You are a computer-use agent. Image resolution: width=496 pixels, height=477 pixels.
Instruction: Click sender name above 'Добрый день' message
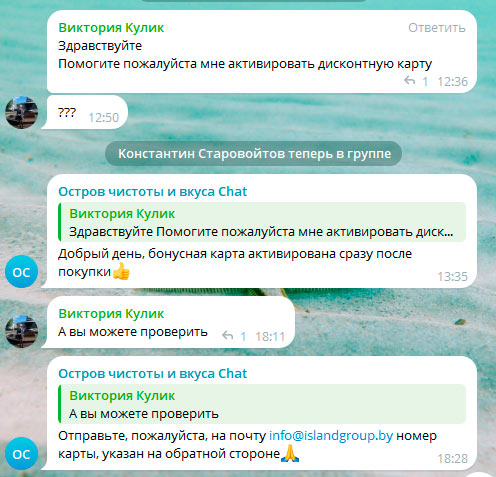153,192
